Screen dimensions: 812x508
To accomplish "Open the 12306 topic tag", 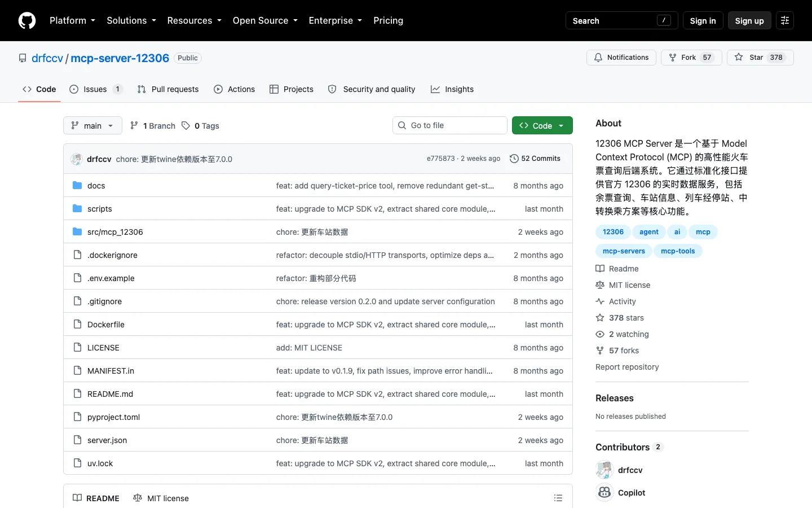I will [x=613, y=232].
